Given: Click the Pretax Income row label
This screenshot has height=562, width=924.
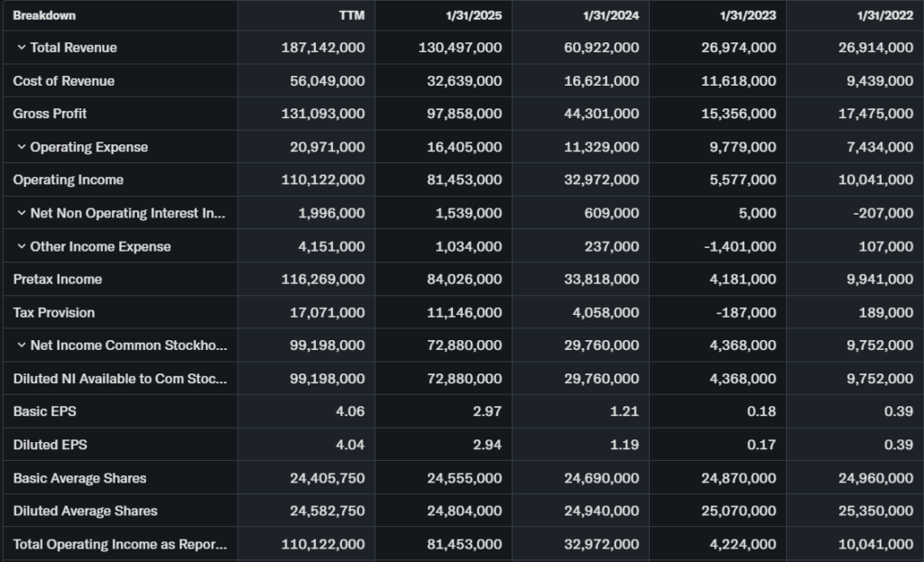Looking at the screenshot, I should point(58,280).
